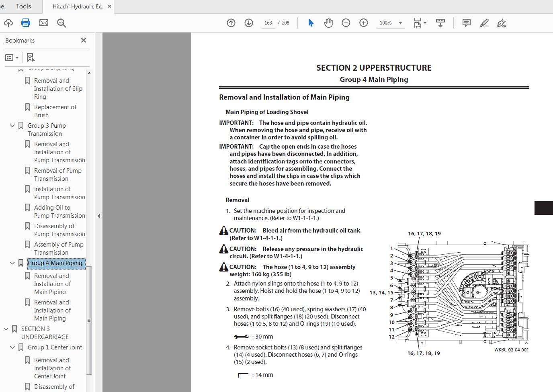Open the sign document tool
The height and width of the screenshot is (392, 553).
502,23
